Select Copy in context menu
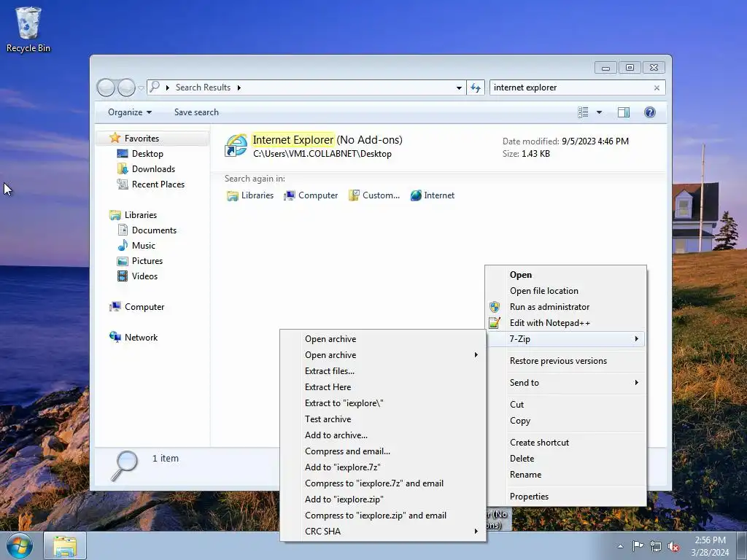The height and width of the screenshot is (560, 747). pyautogui.click(x=566, y=421)
